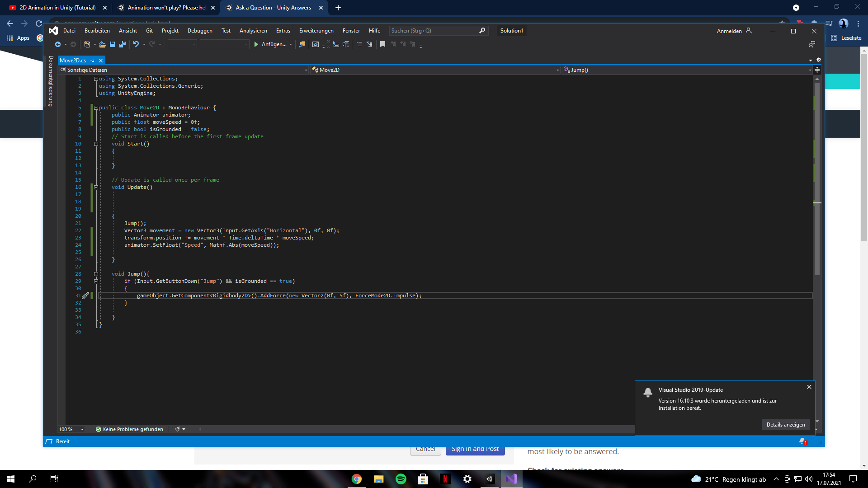Click the editor vertical scrollbar
This screenshot has height=488, width=868.
[817, 178]
